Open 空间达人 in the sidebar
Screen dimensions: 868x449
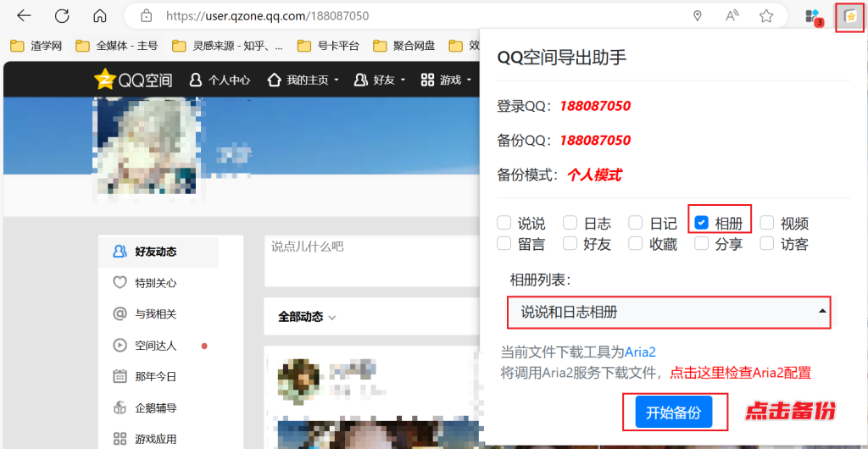[x=144, y=346]
